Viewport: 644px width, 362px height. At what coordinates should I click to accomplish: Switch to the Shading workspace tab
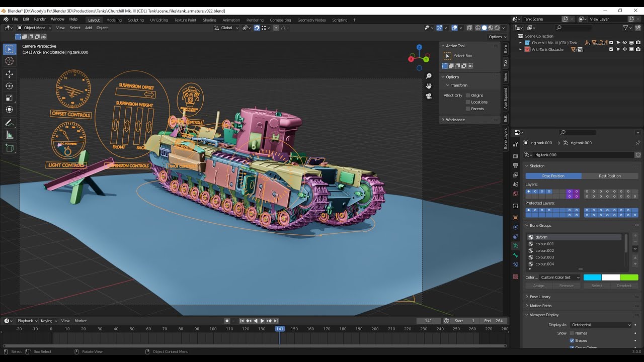pyautogui.click(x=209, y=20)
